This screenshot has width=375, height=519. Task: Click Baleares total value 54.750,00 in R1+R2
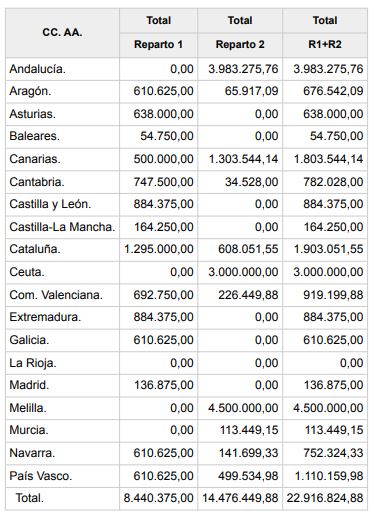click(336, 136)
